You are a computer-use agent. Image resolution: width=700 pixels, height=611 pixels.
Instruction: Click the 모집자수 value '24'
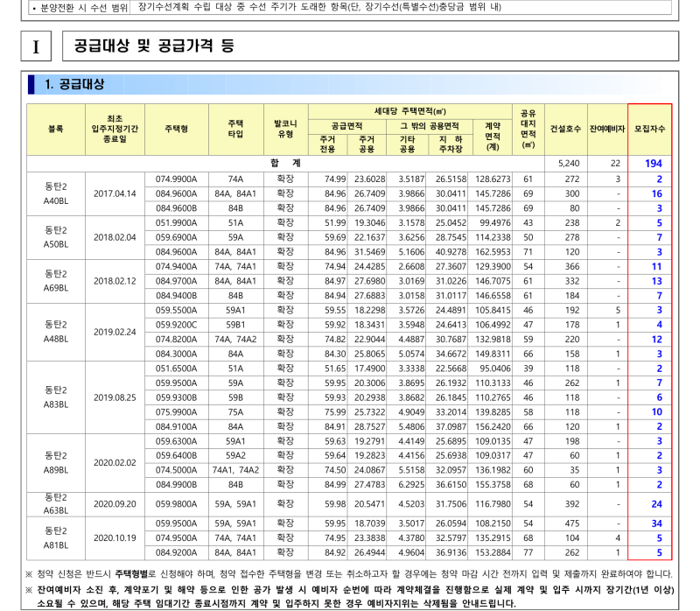[657, 504]
